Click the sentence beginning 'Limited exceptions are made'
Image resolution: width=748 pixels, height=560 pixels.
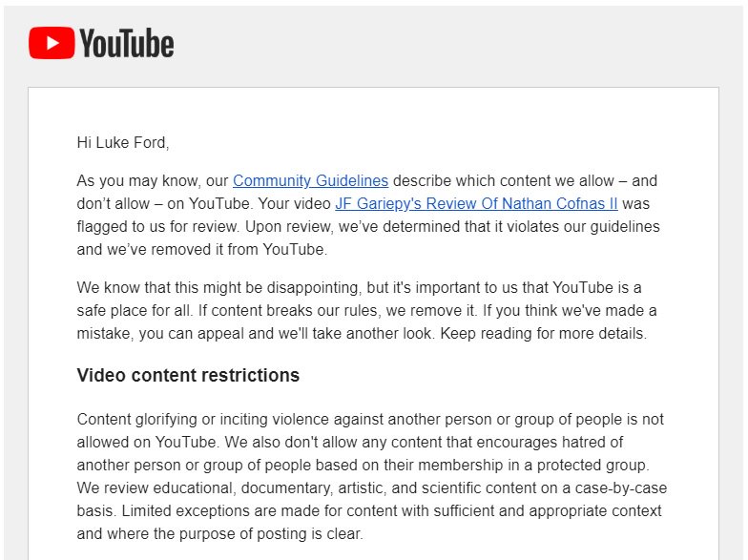tap(391, 511)
